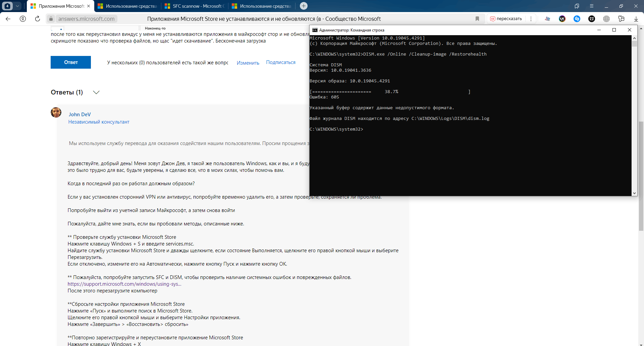Open the bookmarks panel icon in title bar

[577, 6]
